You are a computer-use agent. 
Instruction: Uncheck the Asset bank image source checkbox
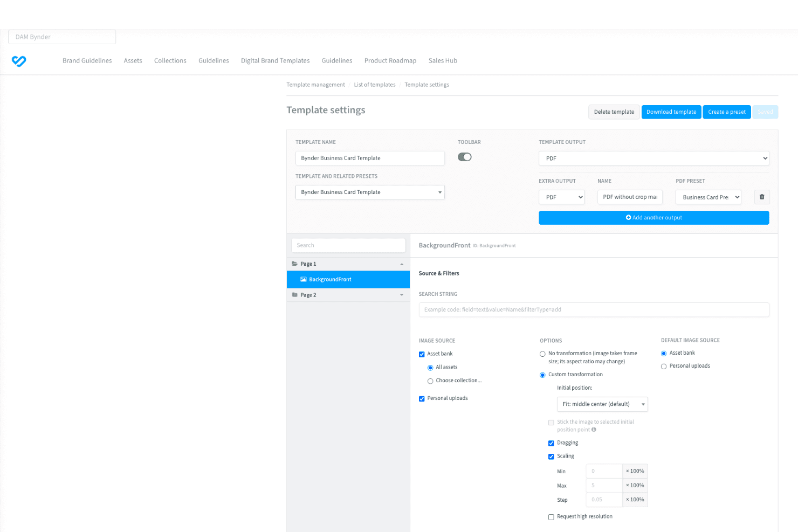point(422,354)
